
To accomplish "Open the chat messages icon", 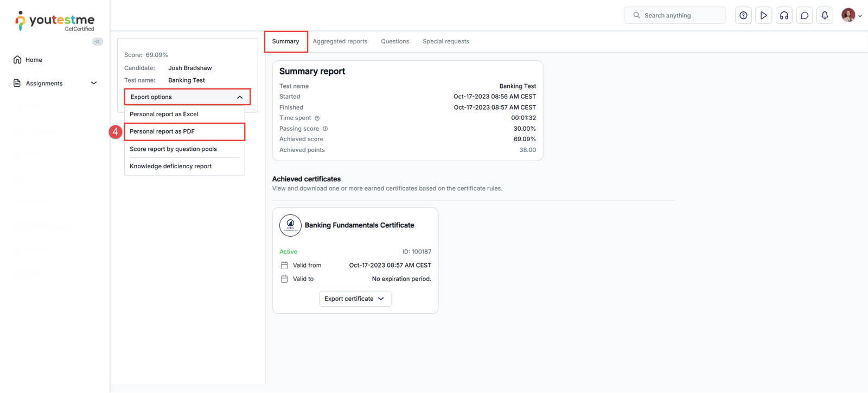I will (x=805, y=16).
